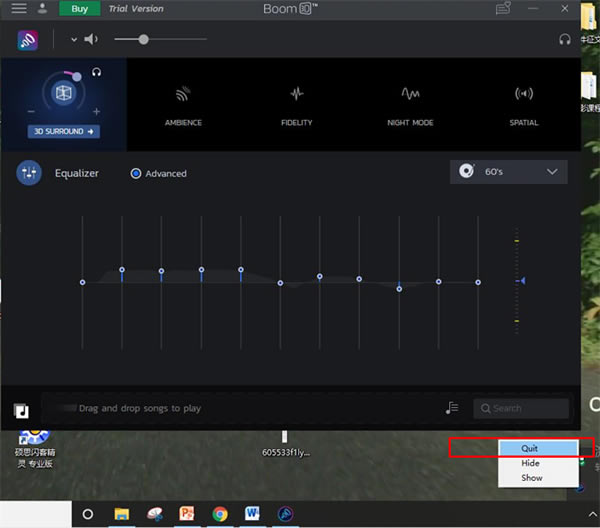
Task: Click the headphones icon at top right
Action: point(565,40)
